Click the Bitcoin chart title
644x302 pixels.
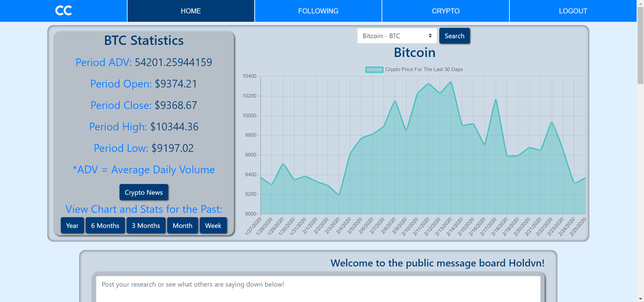[x=414, y=53]
